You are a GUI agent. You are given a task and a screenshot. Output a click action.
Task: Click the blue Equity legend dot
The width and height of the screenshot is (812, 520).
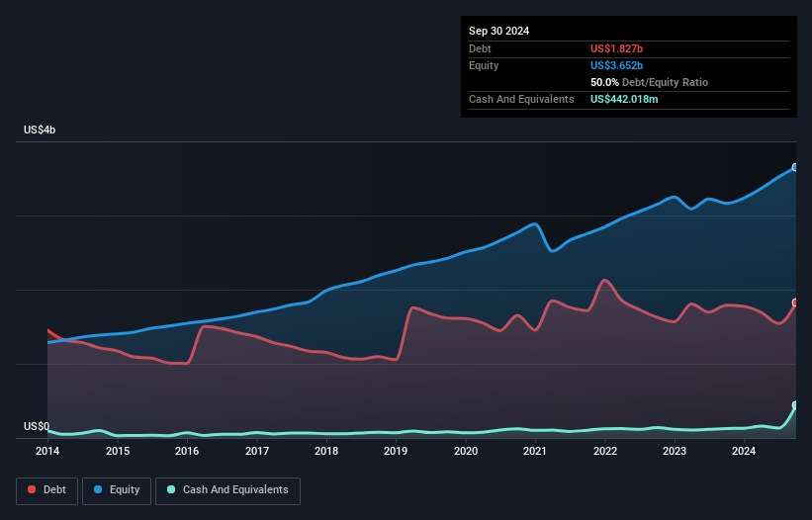click(x=98, y=489)
